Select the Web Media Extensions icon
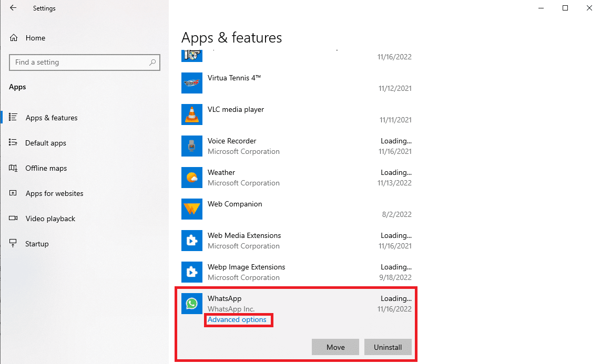 click(x=191, y=241)
